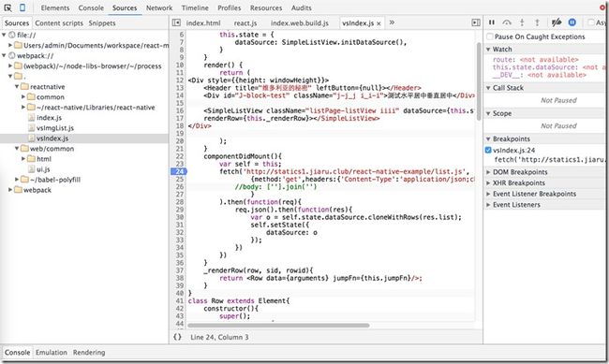Uncheck the vsIndex.js:24 breakpoint checkbox
The image size is (609, 364).
tap(488, 150)
